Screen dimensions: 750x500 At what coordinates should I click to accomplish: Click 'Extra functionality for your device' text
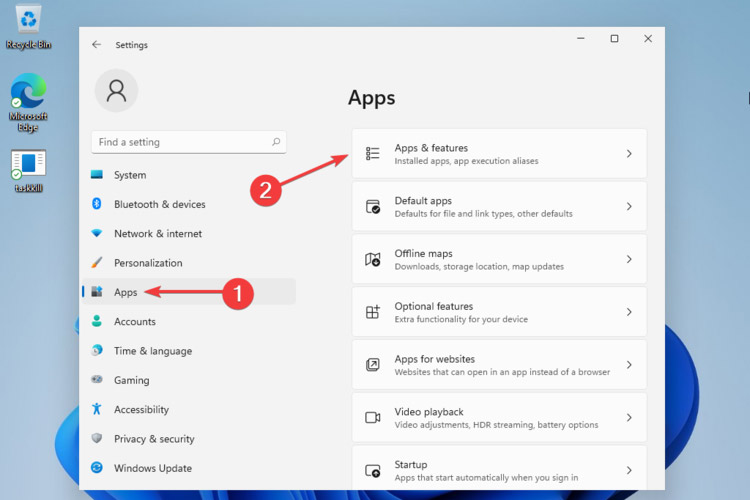coord(461,319)
